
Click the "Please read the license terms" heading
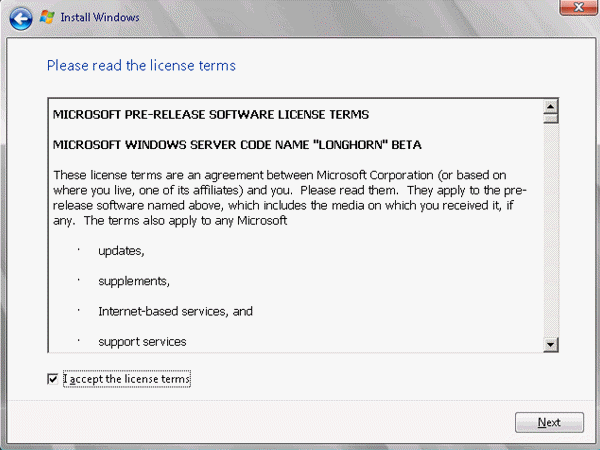pyautogui.click(x=141, y=66)
